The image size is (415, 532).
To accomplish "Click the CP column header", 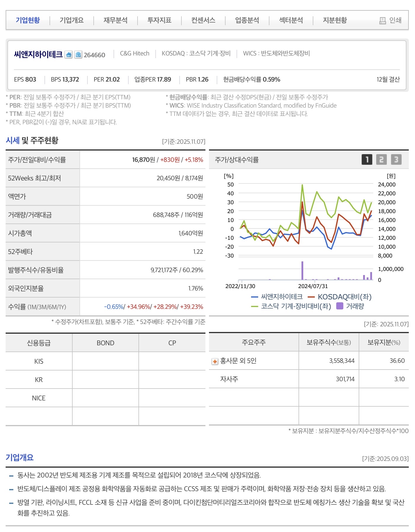I will point(172,343).
